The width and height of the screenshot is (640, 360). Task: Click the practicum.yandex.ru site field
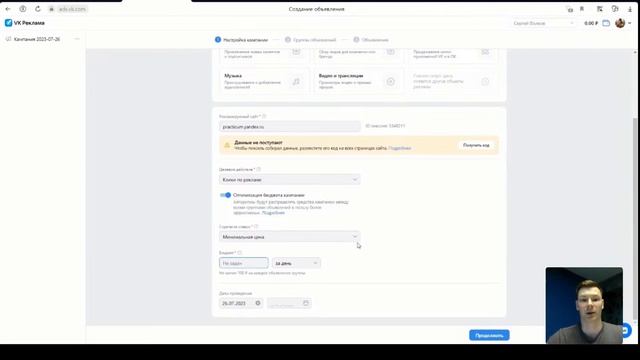pyautogui.click(x=290, y=127)
